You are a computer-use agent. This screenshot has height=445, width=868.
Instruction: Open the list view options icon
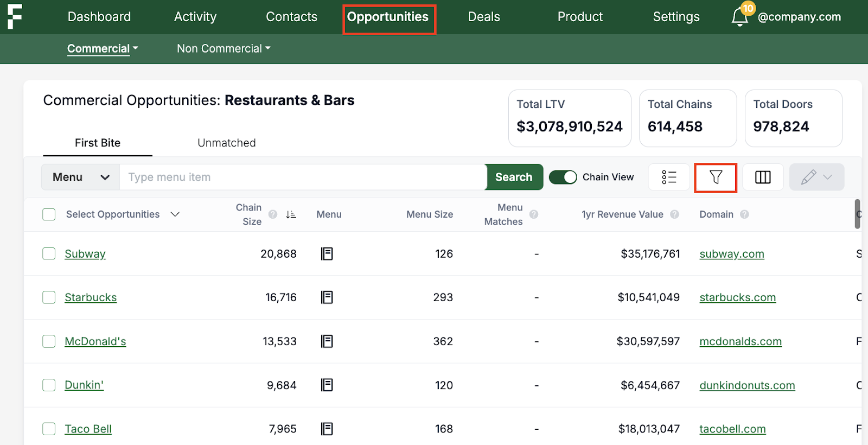pyautogui.click(x=669, y=177)
